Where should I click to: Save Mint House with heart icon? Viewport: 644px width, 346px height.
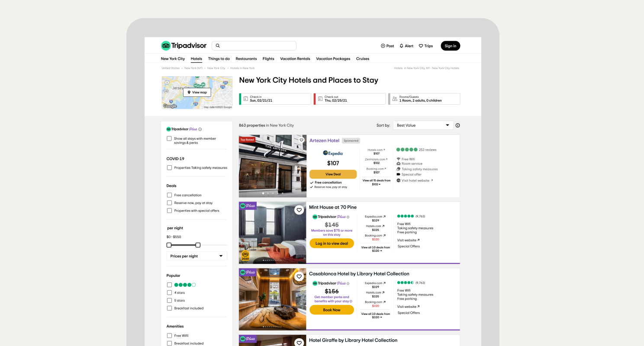(299, 210)
